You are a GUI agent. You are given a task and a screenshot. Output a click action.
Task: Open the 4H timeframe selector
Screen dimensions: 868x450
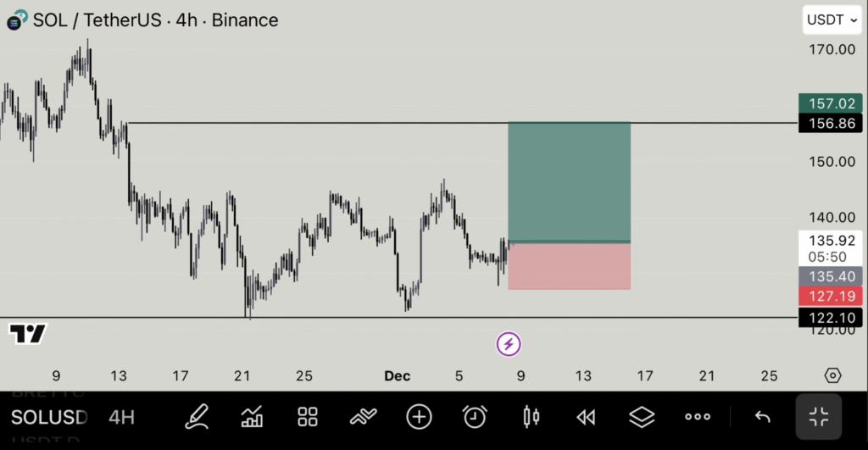click(121, 417)
